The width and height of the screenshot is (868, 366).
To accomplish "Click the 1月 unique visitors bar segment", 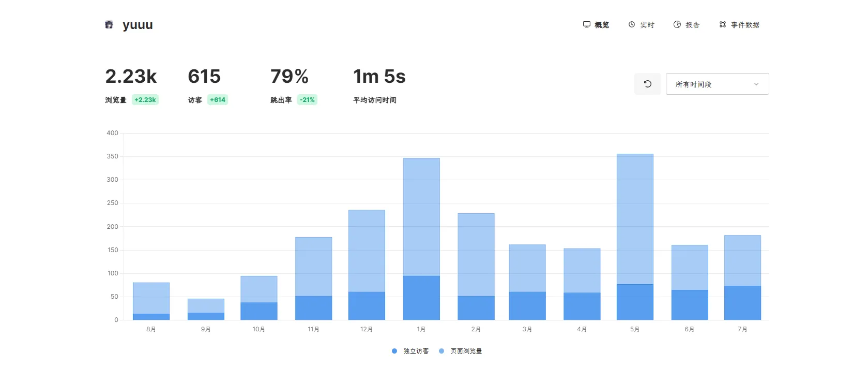I will pos(421,298).
